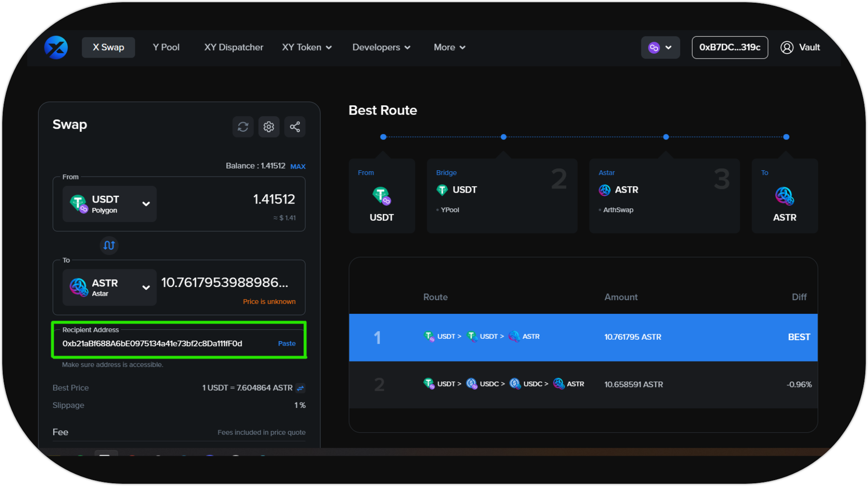This screenshot has height=486, width=868.
Task: Reverse the From and To tokens
Action: point(109,246)
